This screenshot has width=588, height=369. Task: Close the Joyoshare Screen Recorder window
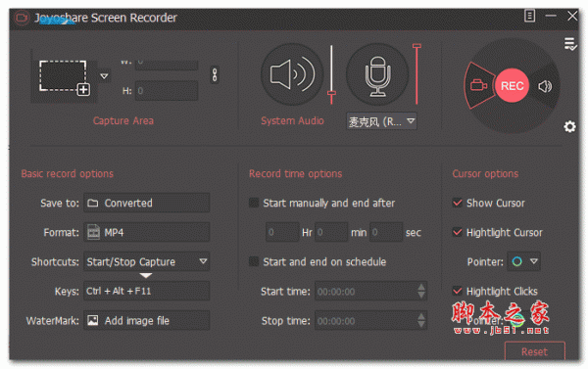pyautogui.click(x=572, y=16)
